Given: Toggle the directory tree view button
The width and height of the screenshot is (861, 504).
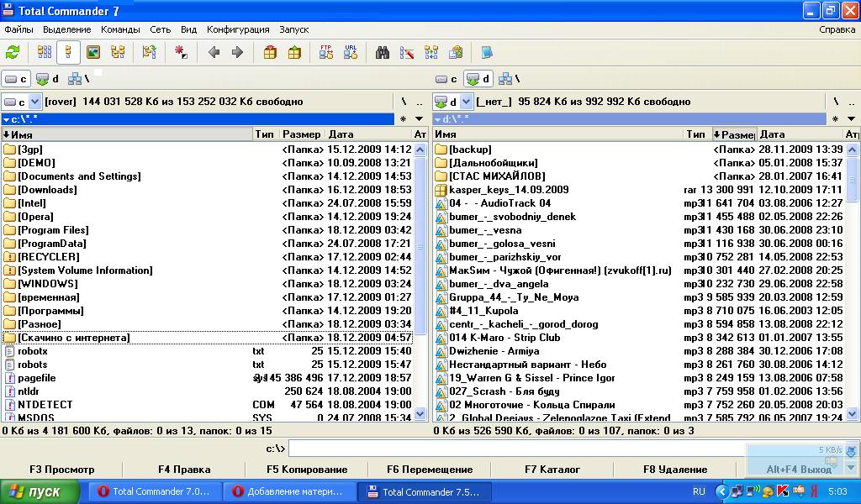Looking at the screenshot, I should [x=118, y=52].
